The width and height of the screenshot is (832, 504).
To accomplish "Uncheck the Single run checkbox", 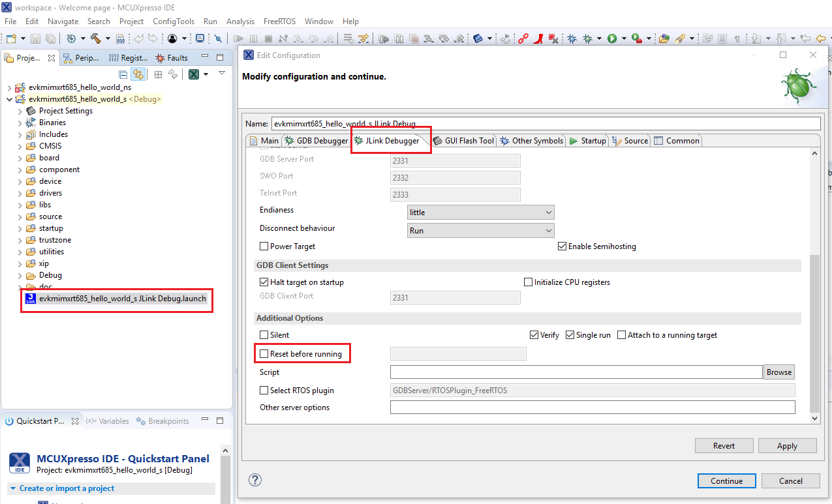I will pos(570,335).
